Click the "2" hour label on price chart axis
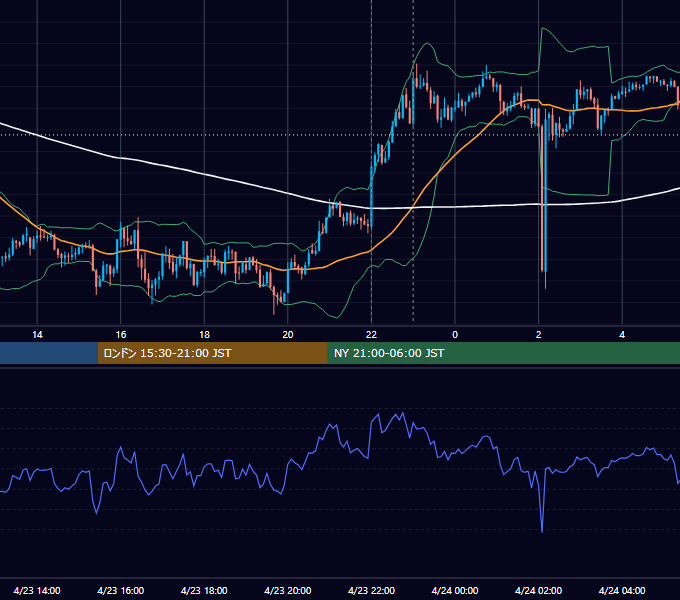 coord(539,335)
